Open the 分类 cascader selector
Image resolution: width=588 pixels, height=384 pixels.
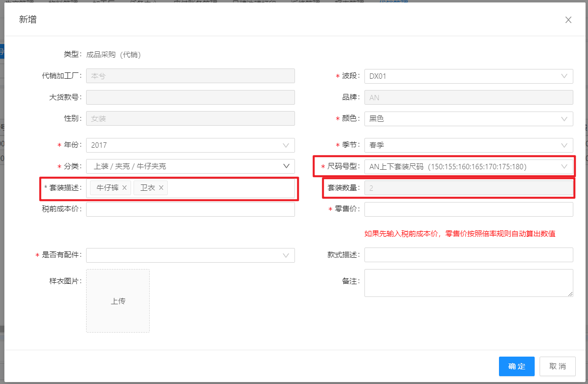(x=190, y=166)
